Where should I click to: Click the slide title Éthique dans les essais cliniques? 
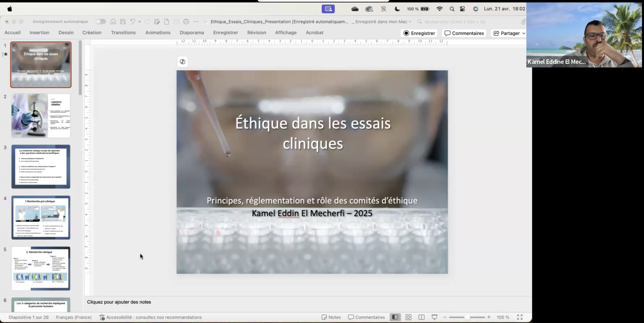[313, 133]
